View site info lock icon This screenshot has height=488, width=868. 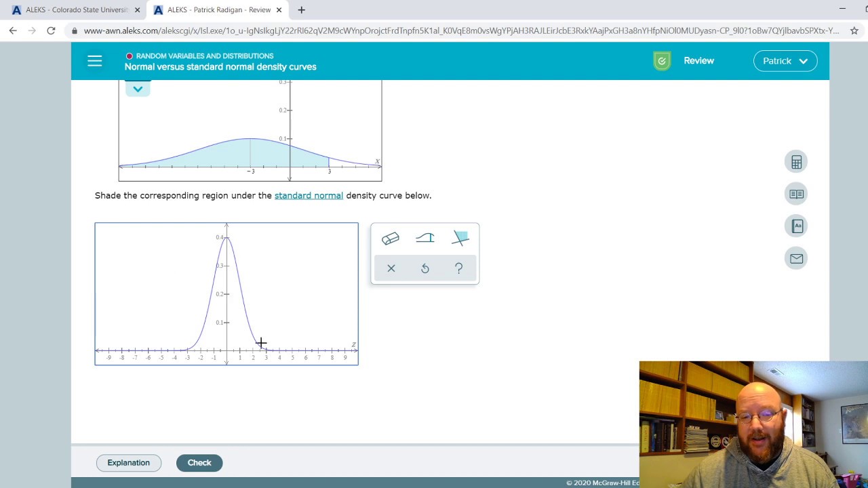[74, 30]
